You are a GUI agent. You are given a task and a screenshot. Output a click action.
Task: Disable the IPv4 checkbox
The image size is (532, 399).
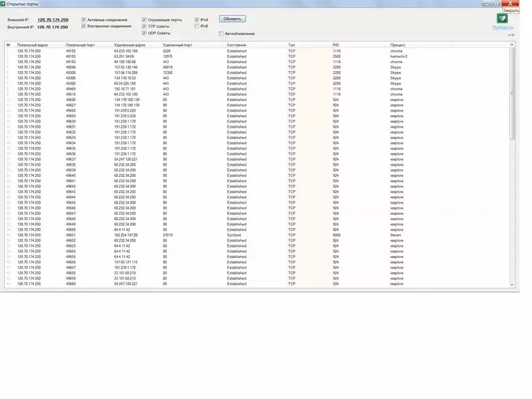point(197,20)
